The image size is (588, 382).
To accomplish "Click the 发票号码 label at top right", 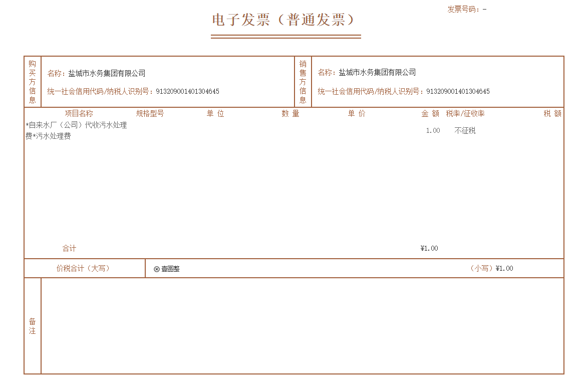I will coord(463,10).
